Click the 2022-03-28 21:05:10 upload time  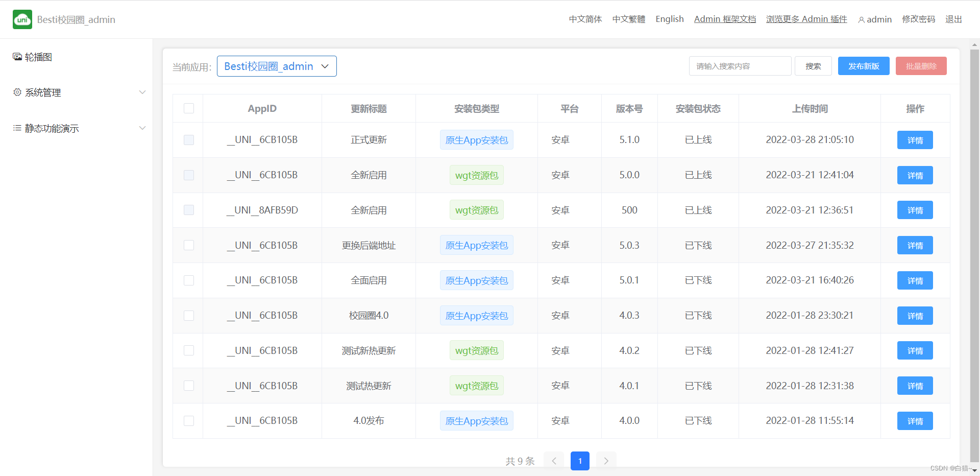[x=810, y=140]
